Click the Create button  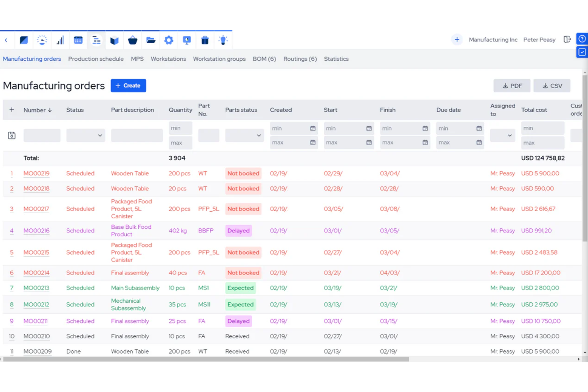(x=128, y=85)
